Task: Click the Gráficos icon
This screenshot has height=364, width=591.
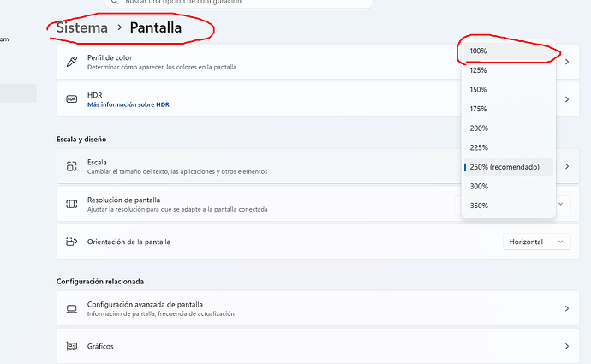Action: tap(72, 346)
